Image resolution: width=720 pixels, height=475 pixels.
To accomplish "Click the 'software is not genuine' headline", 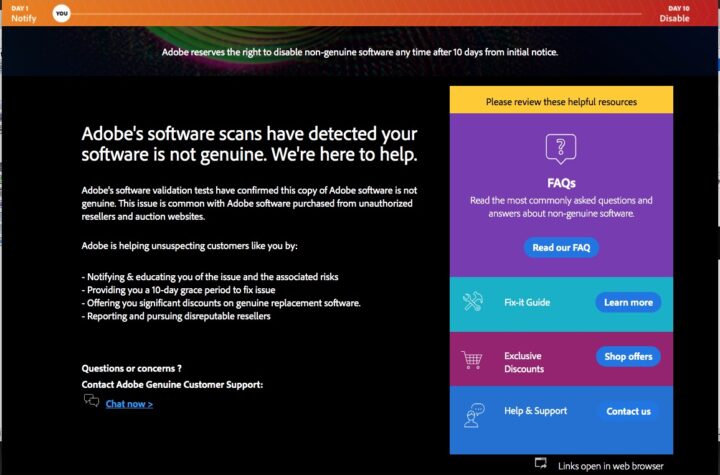I will tap(249, 144).
